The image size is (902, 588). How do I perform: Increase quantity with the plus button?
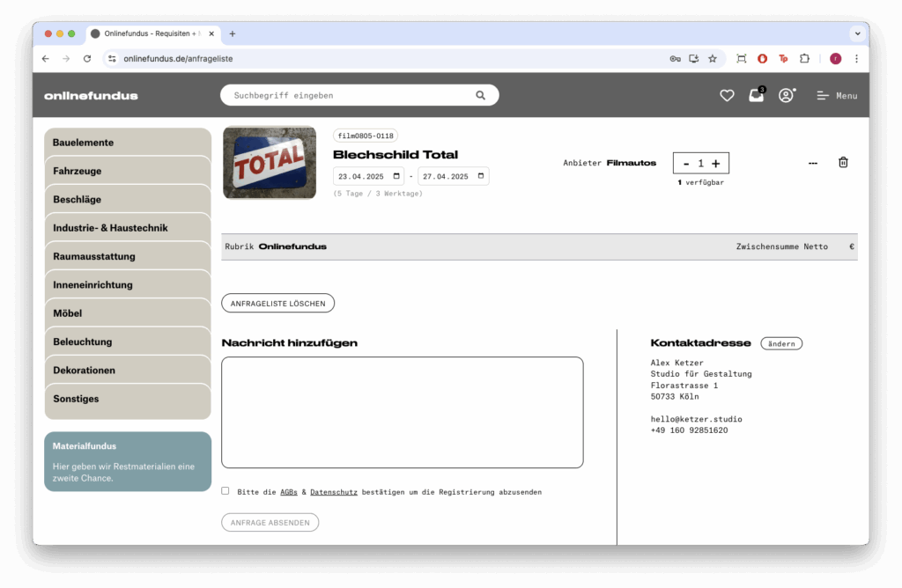716,164
